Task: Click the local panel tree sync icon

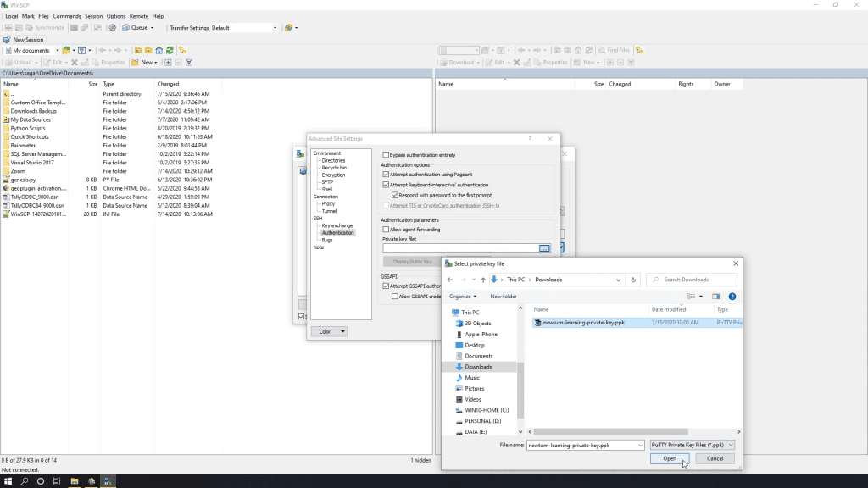Action: pyautogui.click(x=183, y=50)
